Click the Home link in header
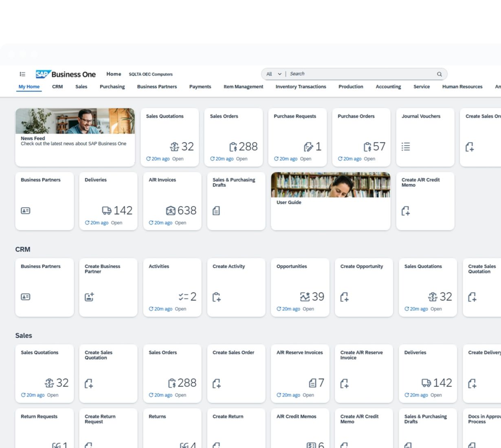Viewport: 501px width, 448px height. [x=114, y=74]
